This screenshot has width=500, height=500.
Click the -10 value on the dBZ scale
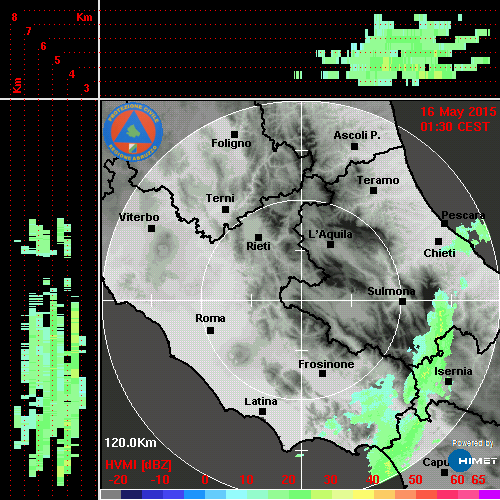[x=160, y=480]
